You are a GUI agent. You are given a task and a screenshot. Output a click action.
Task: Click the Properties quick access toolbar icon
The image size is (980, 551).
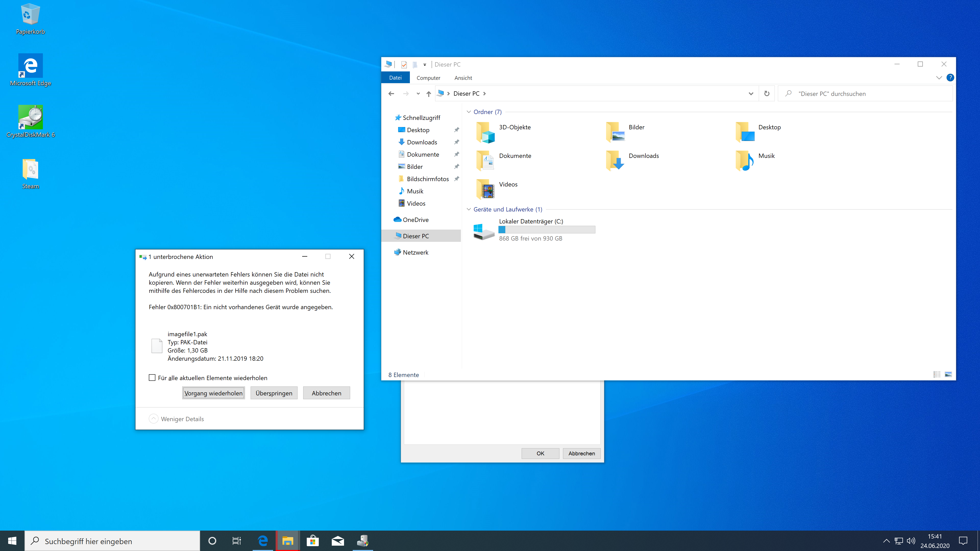[x=404, y=65]
